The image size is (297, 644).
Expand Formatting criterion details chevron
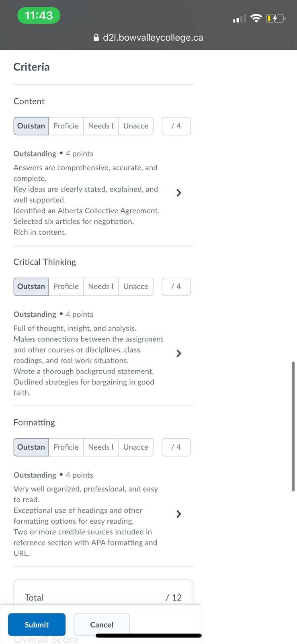[x=179, y=514]
